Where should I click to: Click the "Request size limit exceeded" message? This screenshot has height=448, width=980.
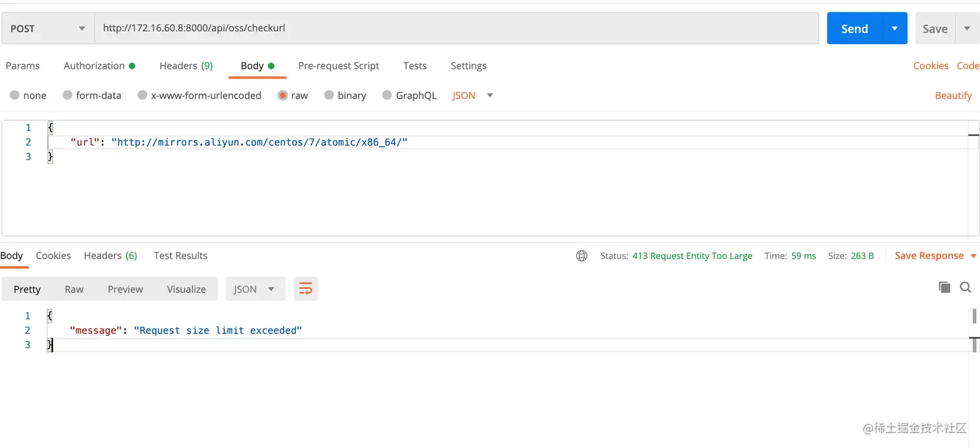click(218, 331)
